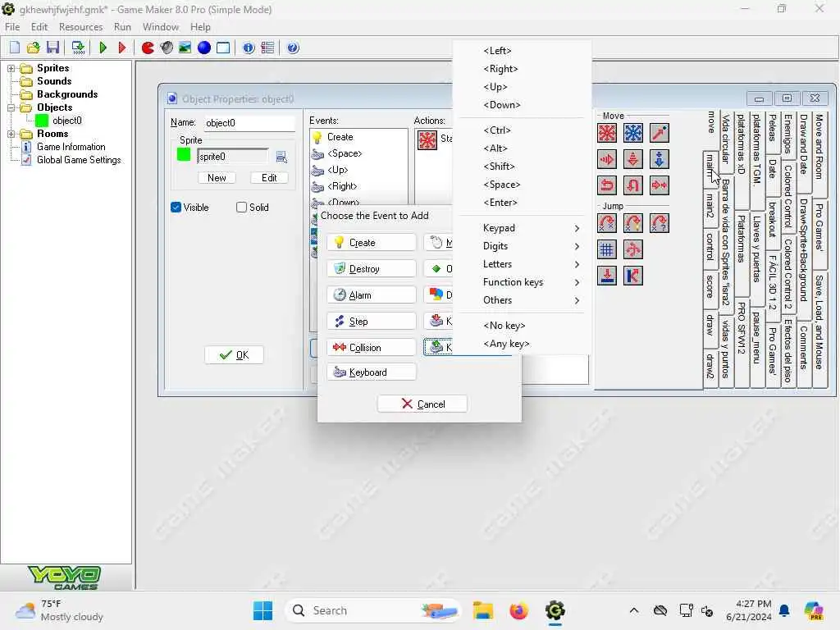Open the Keypad submenu
This screenshot has height=630, width=840.
523,228
